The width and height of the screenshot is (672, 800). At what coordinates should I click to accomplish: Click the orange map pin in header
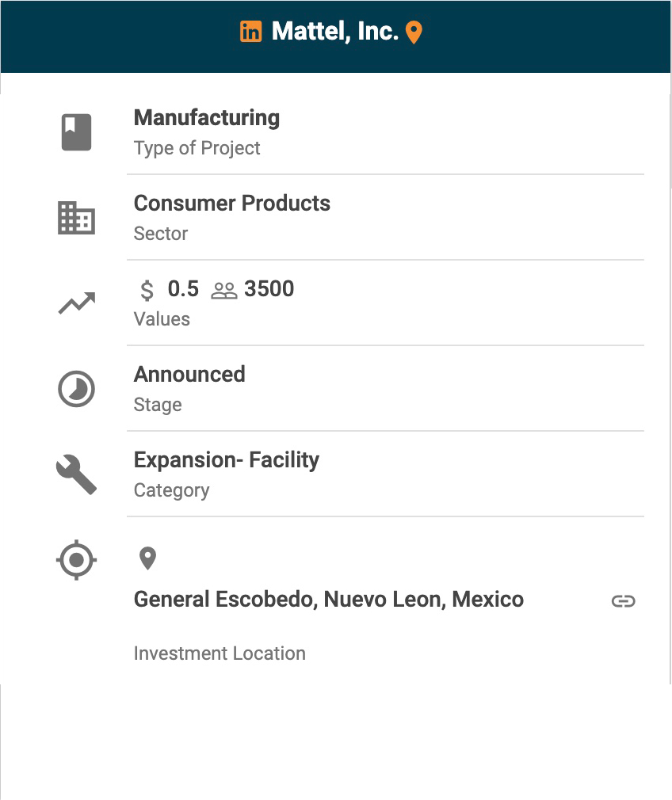coord(414,32)
